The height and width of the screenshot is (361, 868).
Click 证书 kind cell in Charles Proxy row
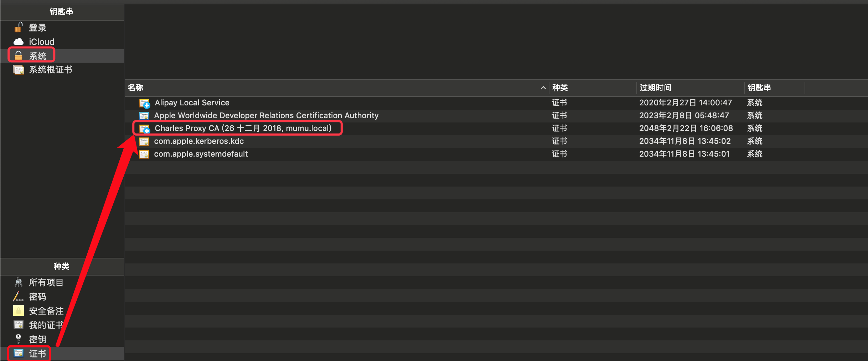coord(559,129)
